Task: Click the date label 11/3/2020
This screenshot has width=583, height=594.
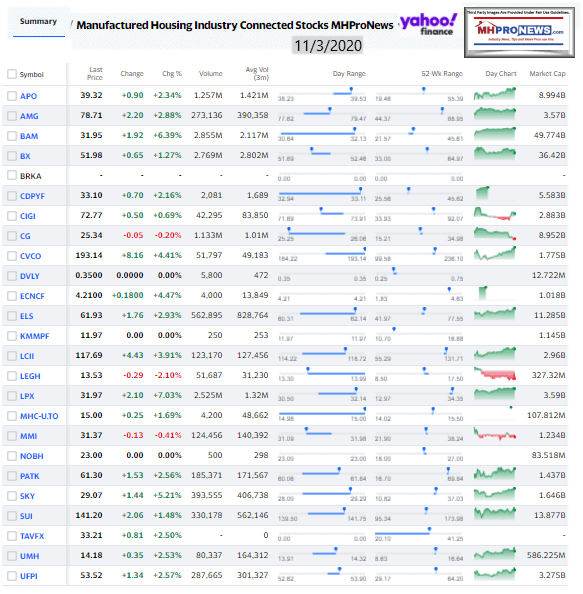Action: pos(328,46)
